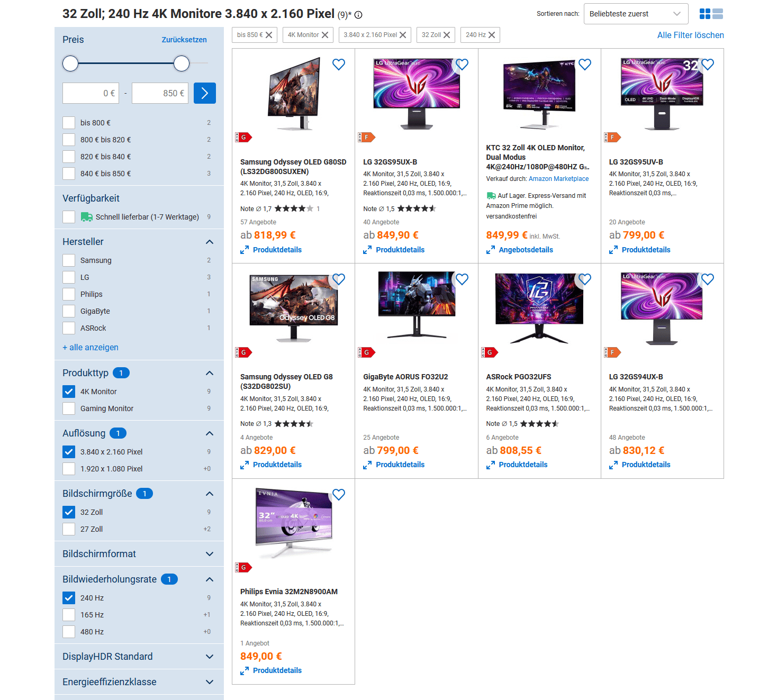Uncheck the 4K Monitor product type
This screenshot has width=759, height=700.
pos(69,392)
